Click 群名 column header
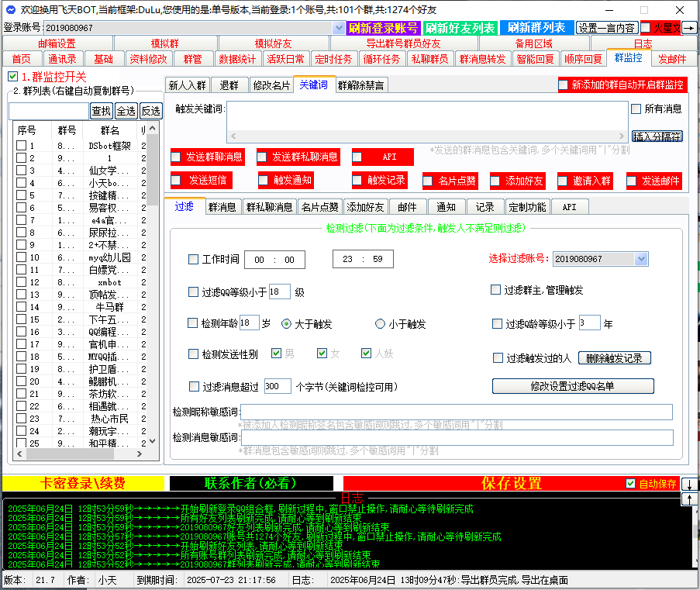This screenshot has width=700, height=590. coord(110,130)
